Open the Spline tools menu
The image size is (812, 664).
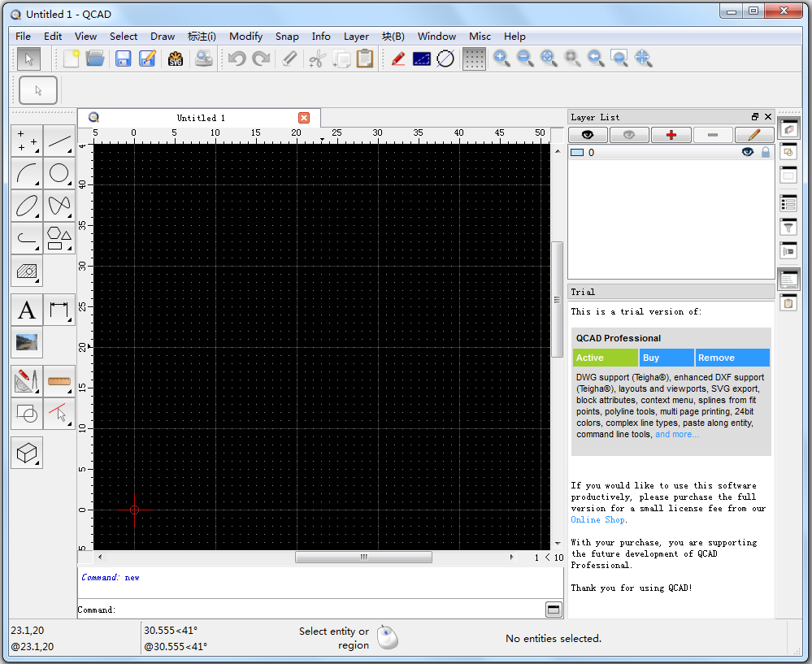[59, 206]
